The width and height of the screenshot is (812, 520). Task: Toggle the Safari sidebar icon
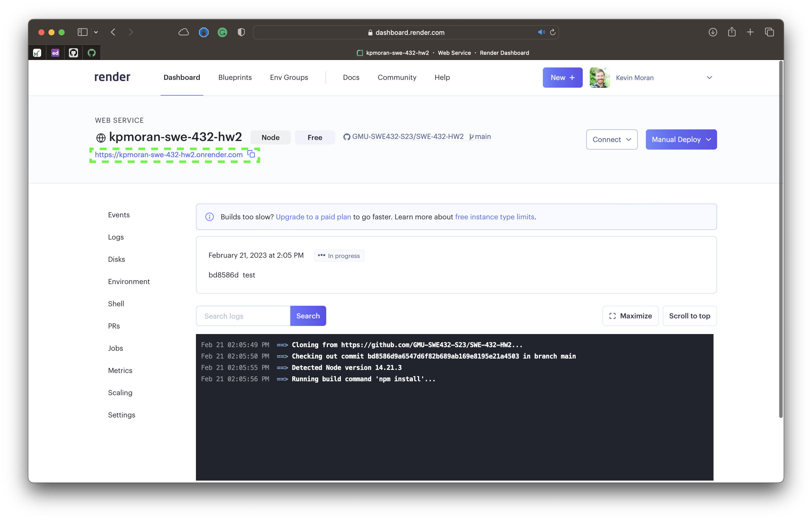[x=82, y=32]
